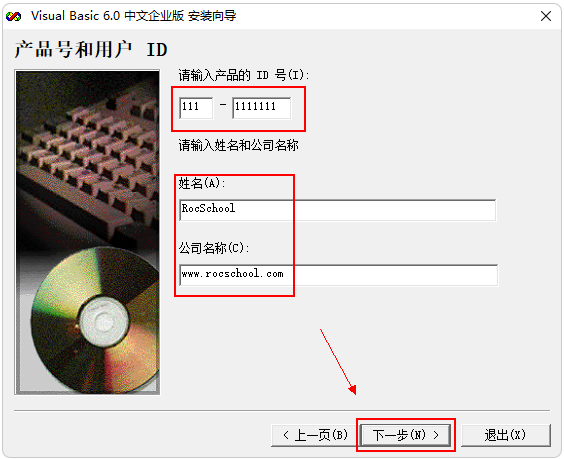Proceed using the 下一步(N) button
The image size is (564, 459).
[406, 436]
